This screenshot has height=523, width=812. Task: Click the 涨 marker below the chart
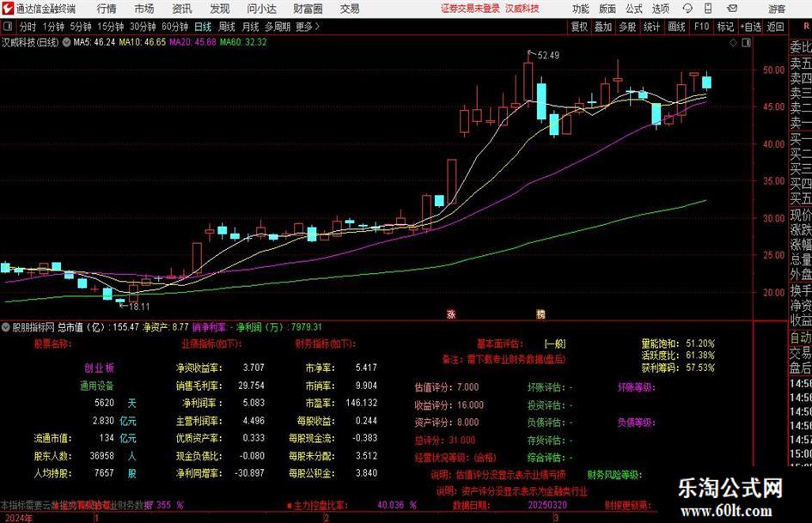[451, 313]
